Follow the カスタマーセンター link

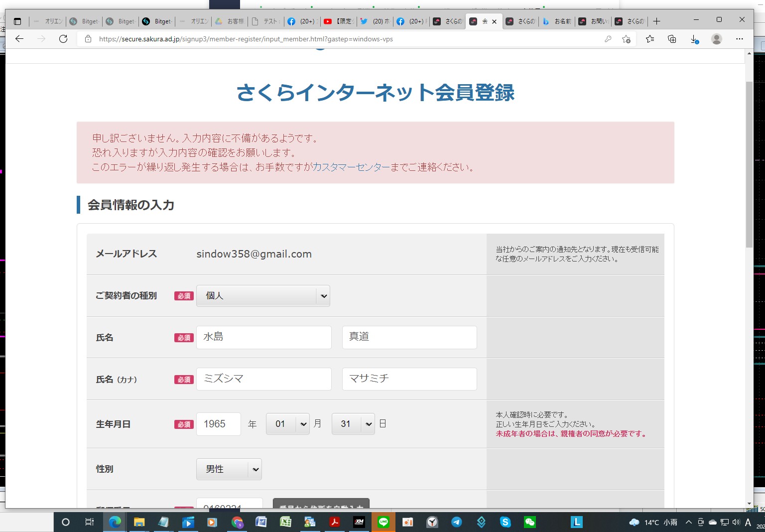tap(351, 167)
